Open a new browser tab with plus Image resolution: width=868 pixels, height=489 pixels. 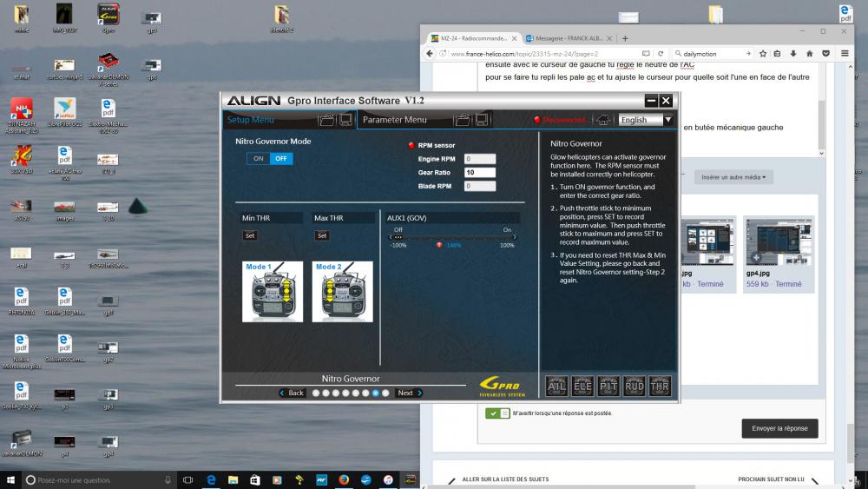coord(625,38)
